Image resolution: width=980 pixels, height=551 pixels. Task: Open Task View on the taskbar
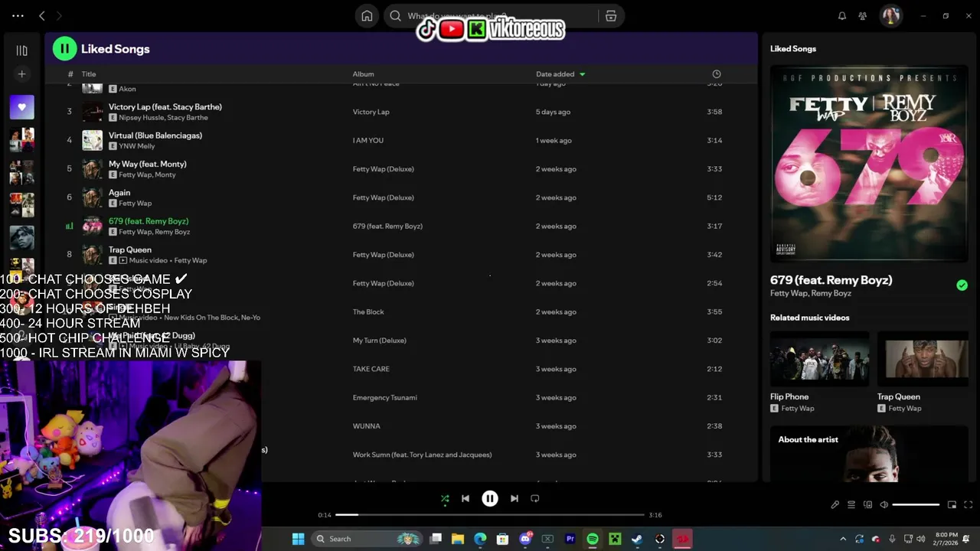pos(436,539)
